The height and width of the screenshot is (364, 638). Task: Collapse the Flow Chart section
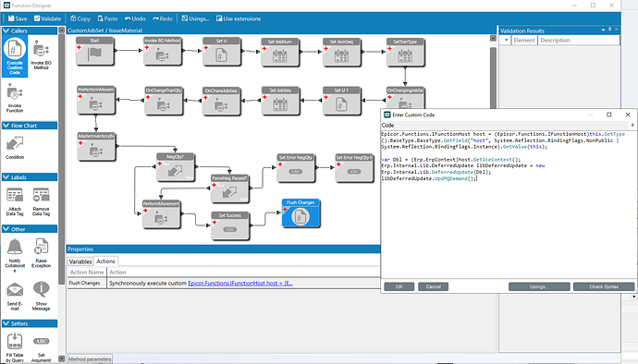(x=6, y=126)
